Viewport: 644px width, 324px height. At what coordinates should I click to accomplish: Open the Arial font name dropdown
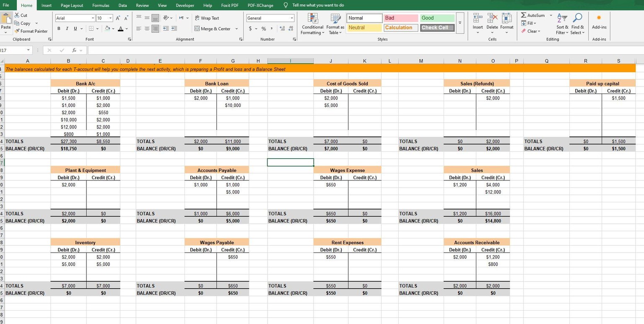coord(93,18)
